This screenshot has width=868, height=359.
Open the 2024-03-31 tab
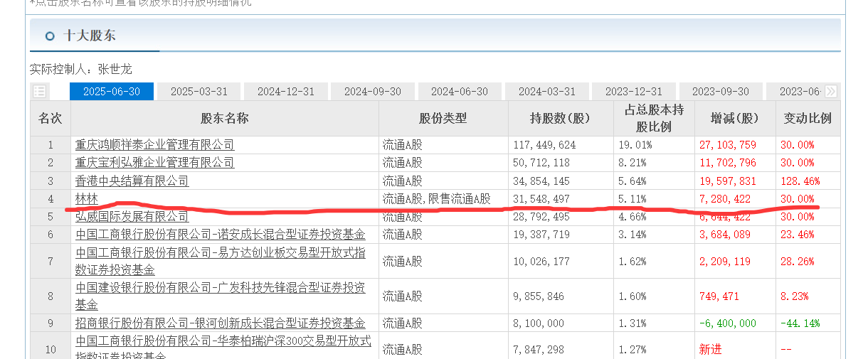point(546,91)
